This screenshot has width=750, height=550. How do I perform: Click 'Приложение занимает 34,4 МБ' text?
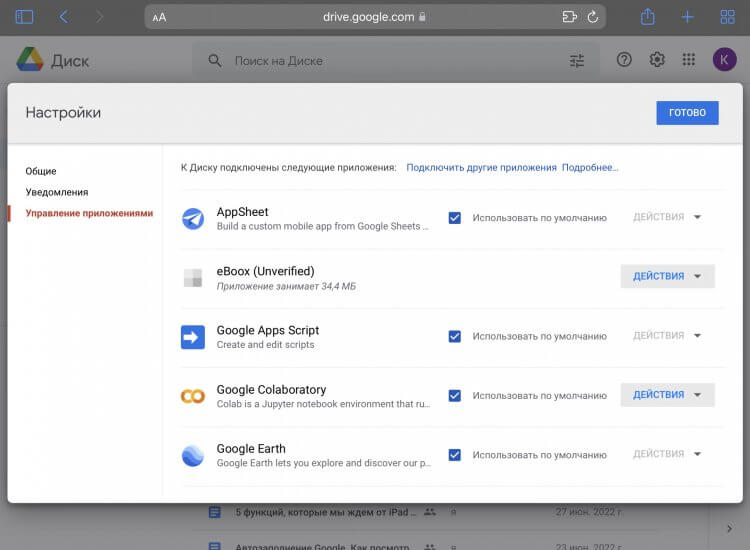286,286
